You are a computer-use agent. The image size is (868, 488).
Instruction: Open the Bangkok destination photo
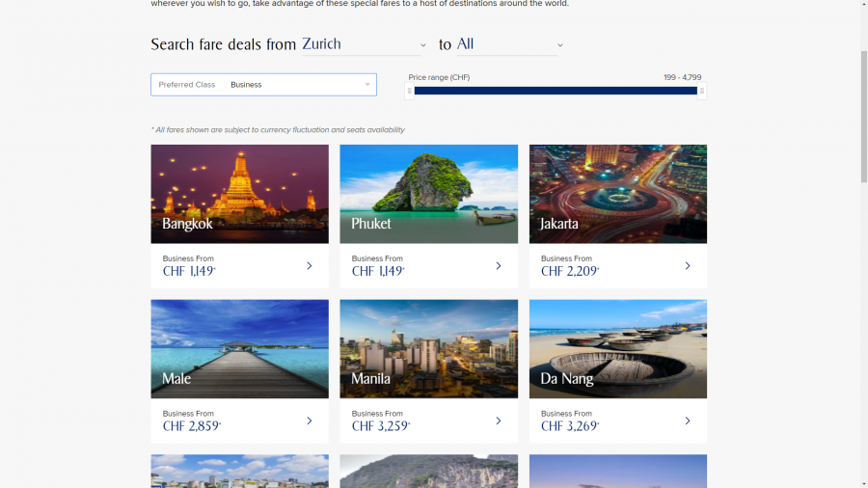coord(240,194)
